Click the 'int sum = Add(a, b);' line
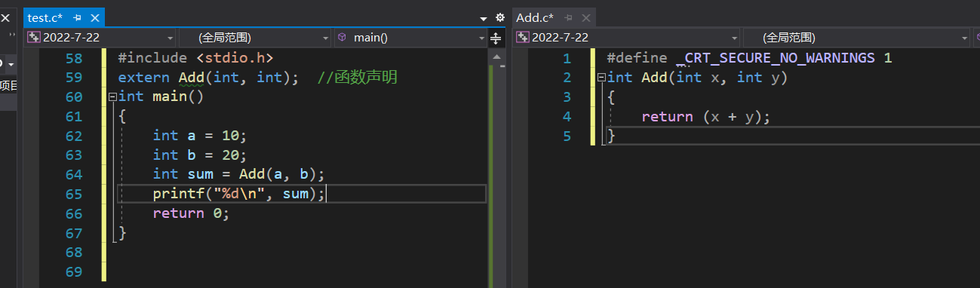980x288 pixels. (238, 174)
